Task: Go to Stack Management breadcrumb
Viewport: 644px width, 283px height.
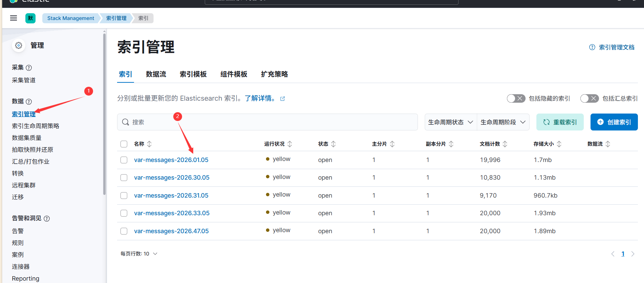Action: pyautogui.click(x=71, y=18)
